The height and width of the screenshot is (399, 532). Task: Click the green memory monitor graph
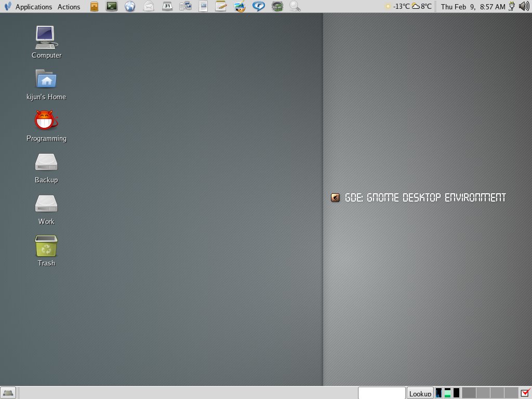(x=447, y=393)
